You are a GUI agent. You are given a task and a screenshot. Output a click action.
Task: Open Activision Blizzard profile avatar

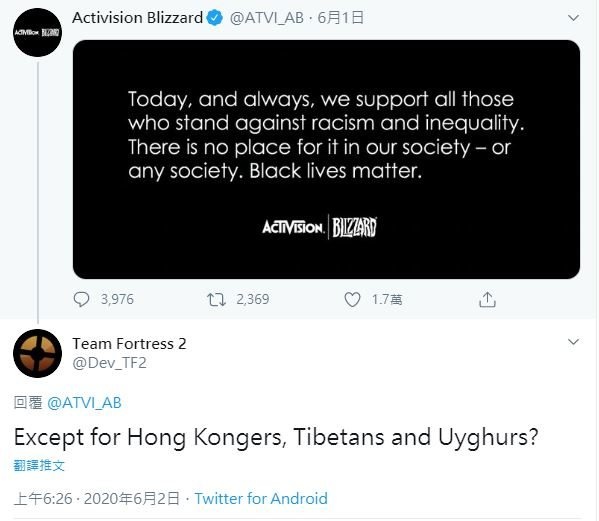coord(37,32)
